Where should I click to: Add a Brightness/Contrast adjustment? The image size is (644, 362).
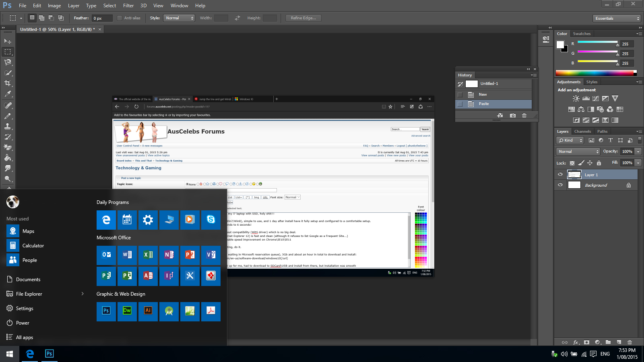pos(576,99)
